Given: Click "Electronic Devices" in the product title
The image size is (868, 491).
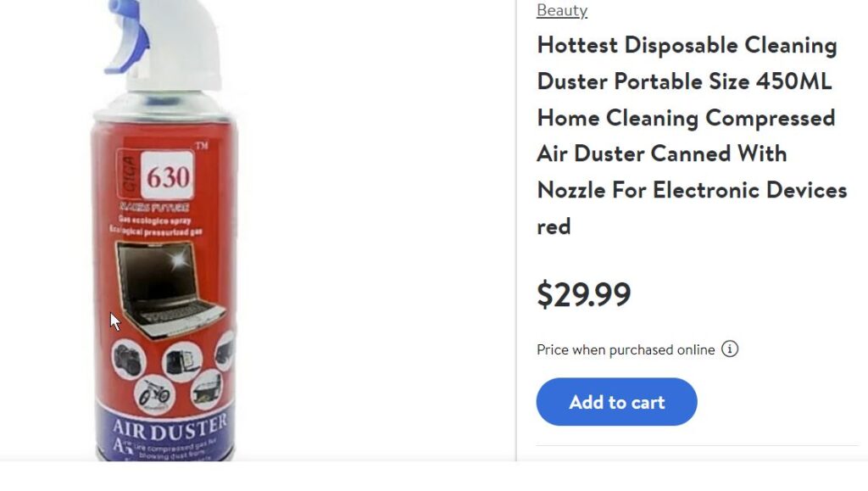Looking at the screenshot, I should coord(750,191).
